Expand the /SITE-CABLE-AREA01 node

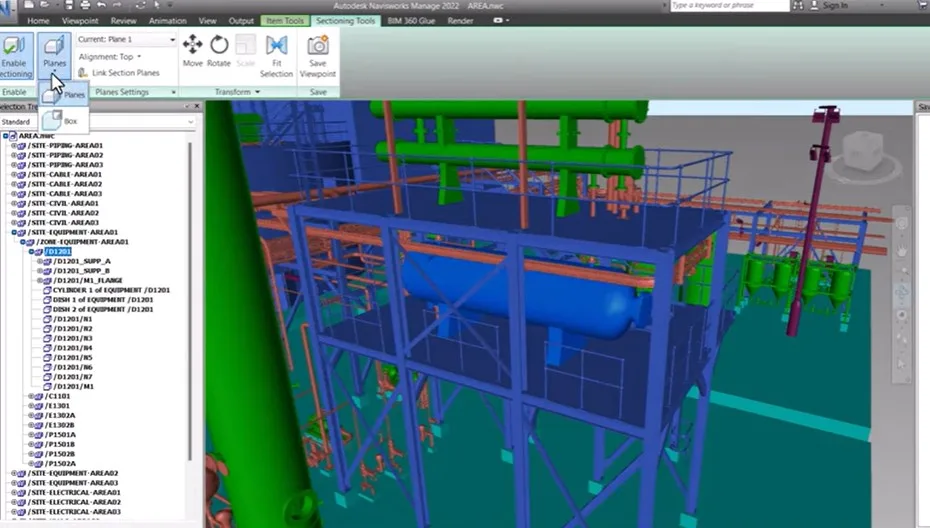pyautogui.click(x=14, y=174)
